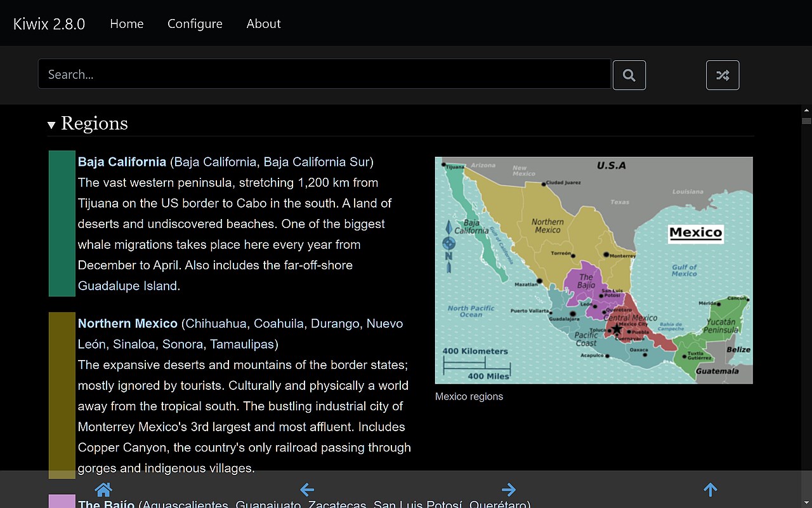Screen dimensions: 812x508
Task: Click the page scrollbar thumb
Action: pyautogui.click(x=806, y=121)
